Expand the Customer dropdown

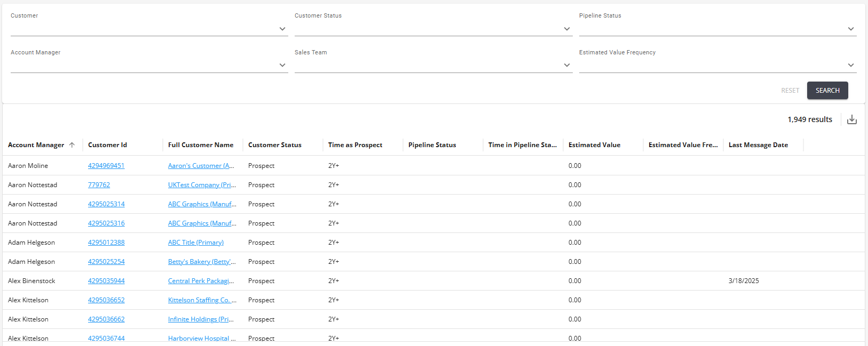click(282, 29)
